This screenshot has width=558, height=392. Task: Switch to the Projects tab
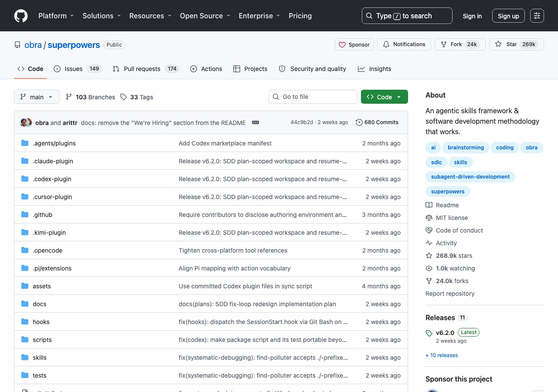click(x=250, y=69)
